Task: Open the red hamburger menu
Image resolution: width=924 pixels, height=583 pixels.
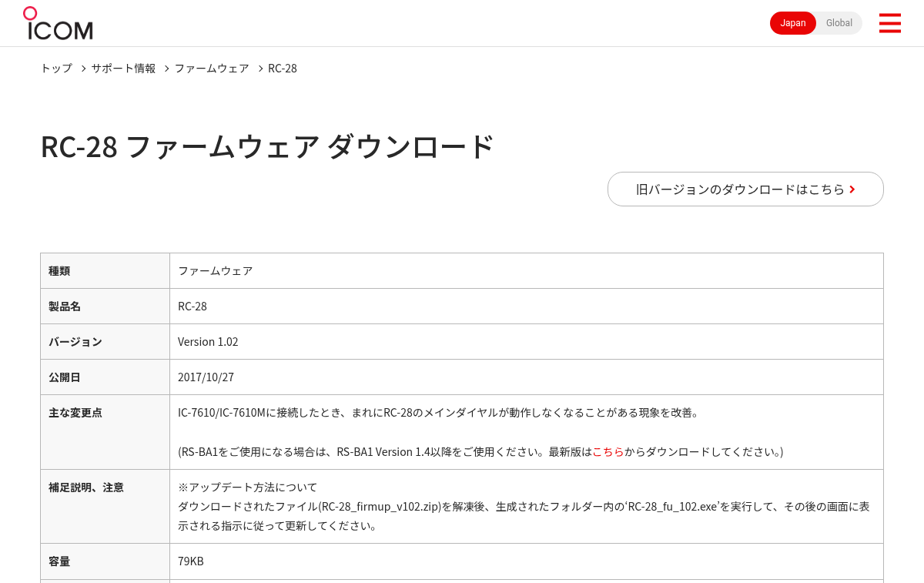Action: pos(889,23)
